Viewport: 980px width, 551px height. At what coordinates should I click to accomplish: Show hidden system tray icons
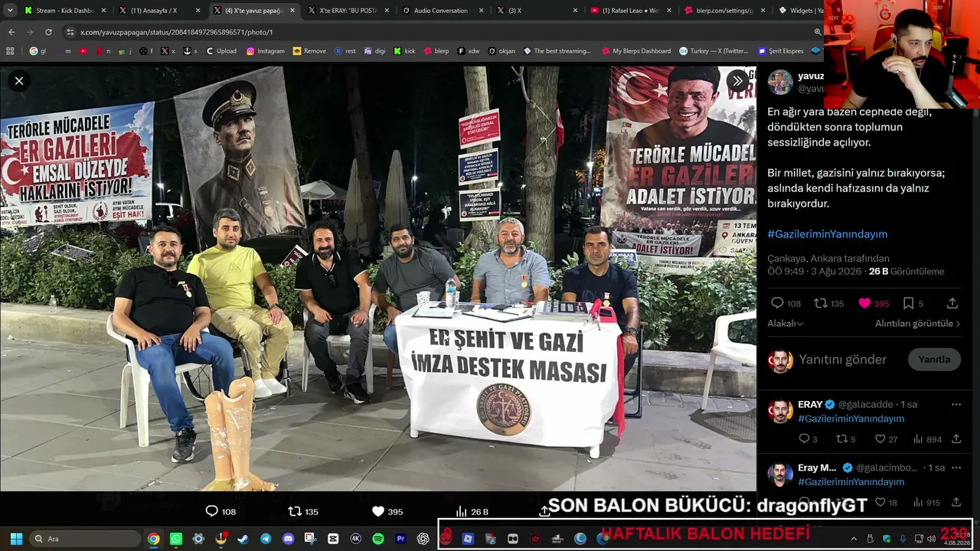(x=854, y=539)
